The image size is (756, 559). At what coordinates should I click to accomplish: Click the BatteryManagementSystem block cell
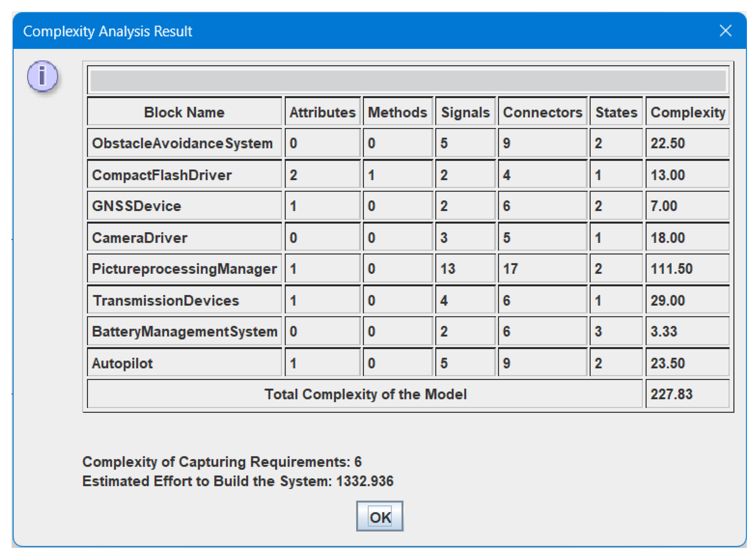(x=184, y=331)
